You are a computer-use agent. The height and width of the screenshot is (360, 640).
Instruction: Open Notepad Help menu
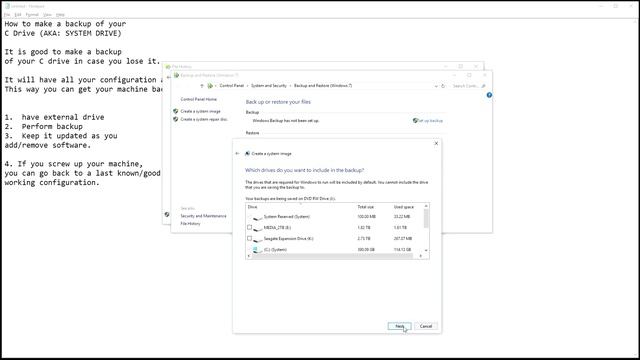(60, 15)
